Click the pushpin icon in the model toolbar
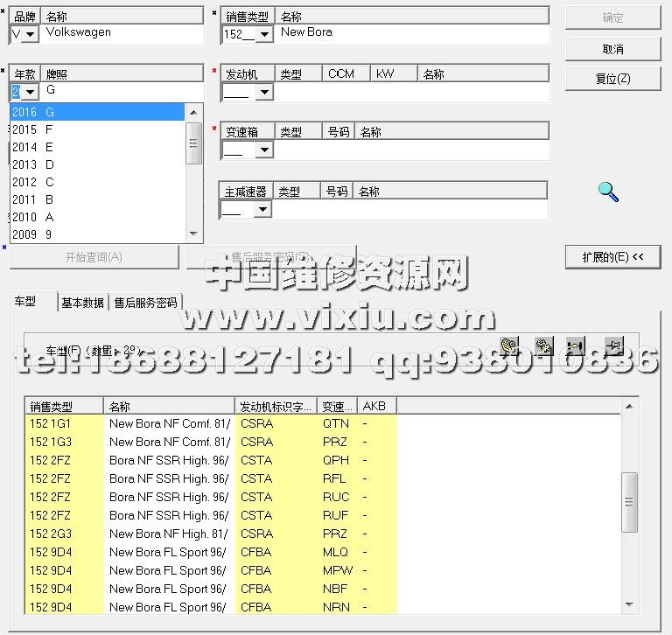The image size is (672, 635). coord(613,346)
